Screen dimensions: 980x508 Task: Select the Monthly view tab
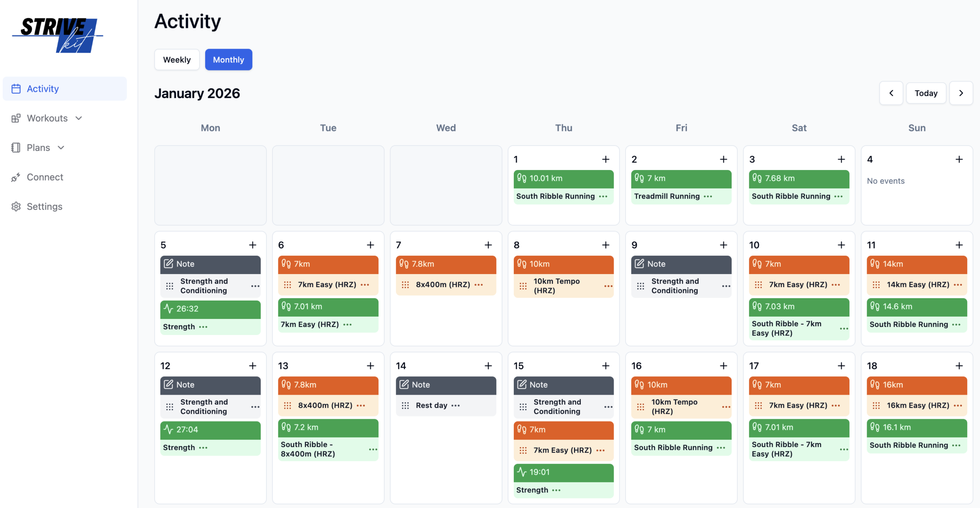pos(228,59)
